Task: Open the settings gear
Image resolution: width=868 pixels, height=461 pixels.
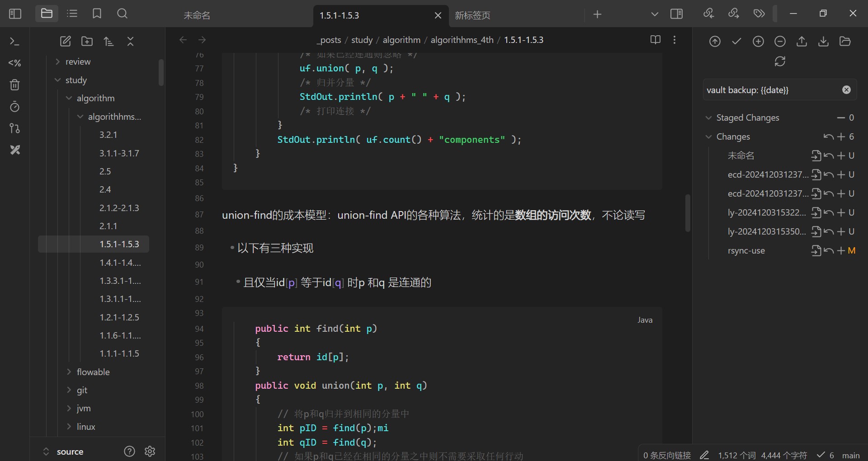Action: click(x=150, y=451)
